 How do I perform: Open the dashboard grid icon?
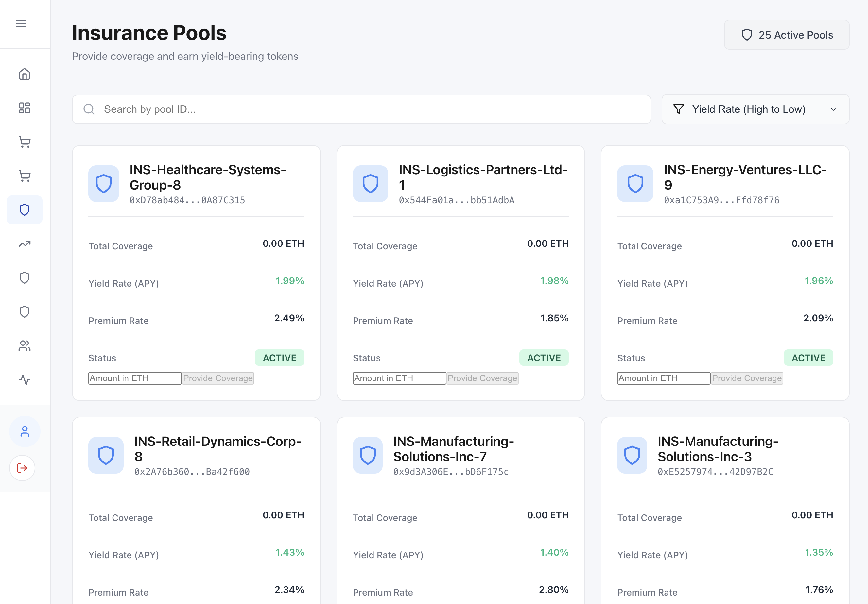click(25, 108)
